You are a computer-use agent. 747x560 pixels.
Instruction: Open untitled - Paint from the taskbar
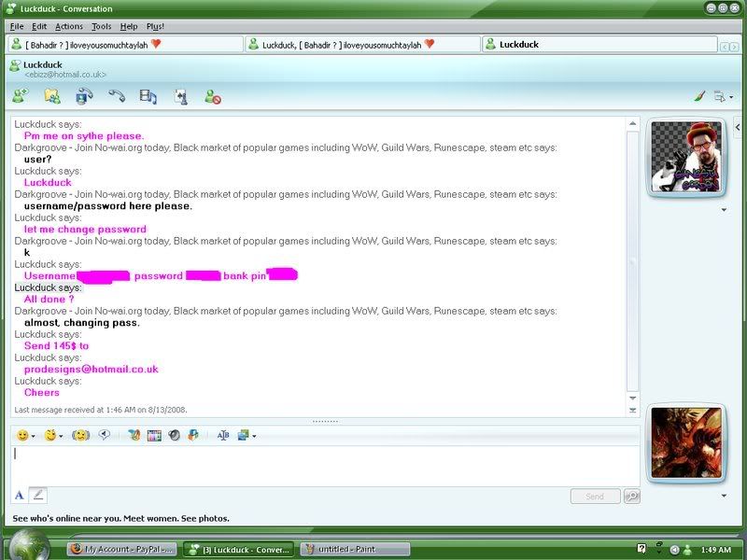coord(355,549)
